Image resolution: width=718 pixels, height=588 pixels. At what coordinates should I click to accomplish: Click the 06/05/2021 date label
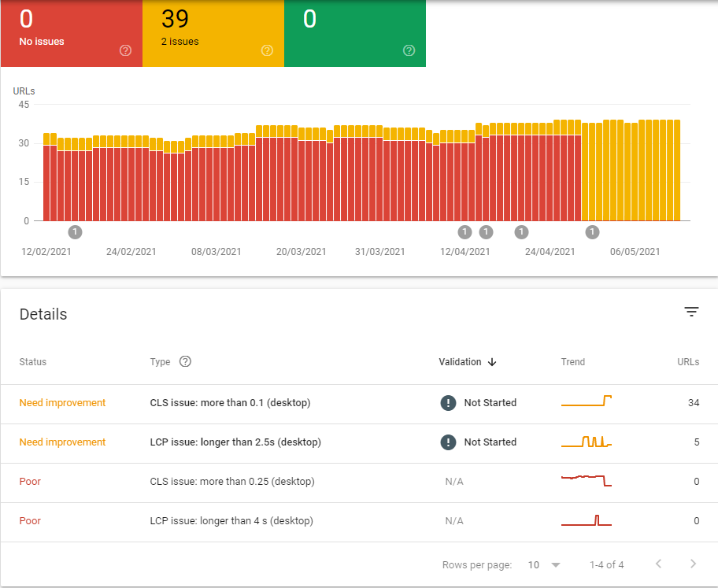pos(635,251)
